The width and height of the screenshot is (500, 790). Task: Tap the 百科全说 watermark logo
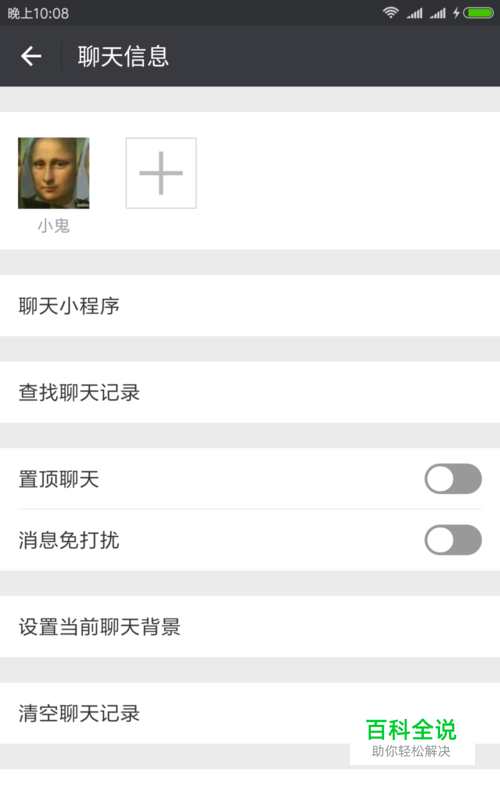click(412, 738)
